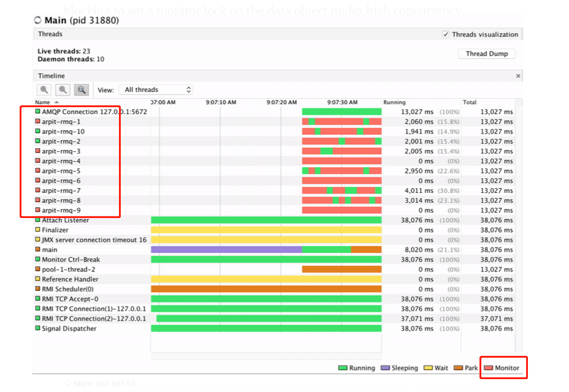Click the 9:07:30 AM timeline label

point(342,102)
